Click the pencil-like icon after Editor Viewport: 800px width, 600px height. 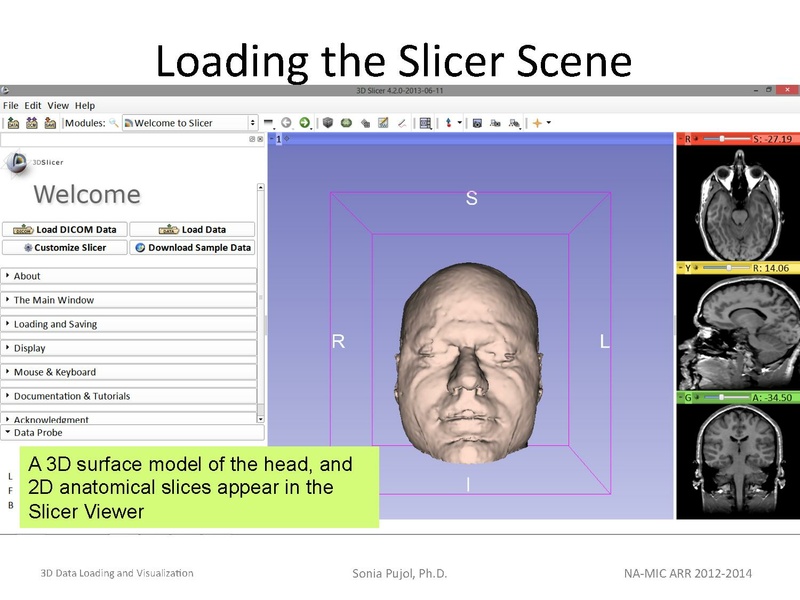point(402,123)
